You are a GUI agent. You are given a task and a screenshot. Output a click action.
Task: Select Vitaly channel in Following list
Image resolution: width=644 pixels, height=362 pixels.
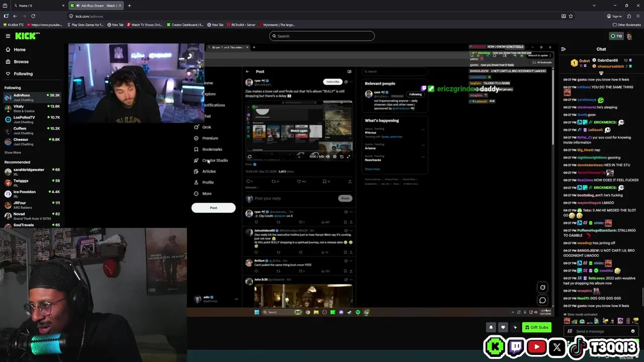tap(32, 108)
